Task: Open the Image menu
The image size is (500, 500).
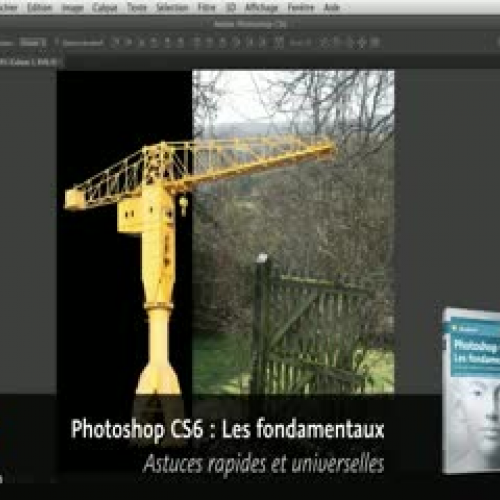Action: click(x=73, y=7)
